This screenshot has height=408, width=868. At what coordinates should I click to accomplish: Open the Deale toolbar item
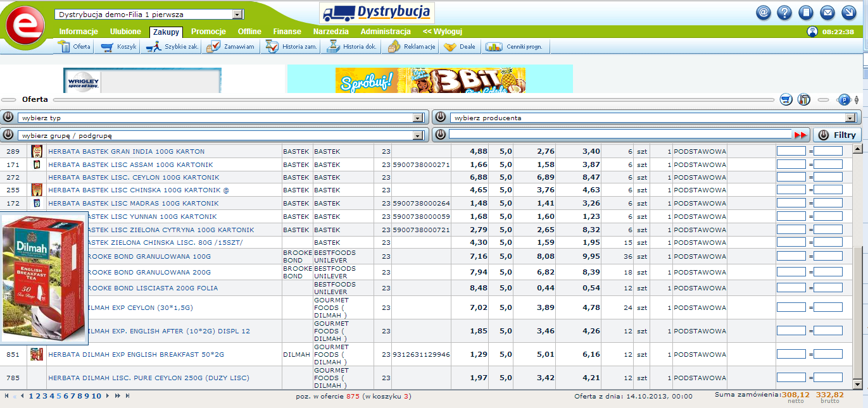[460, 47]
